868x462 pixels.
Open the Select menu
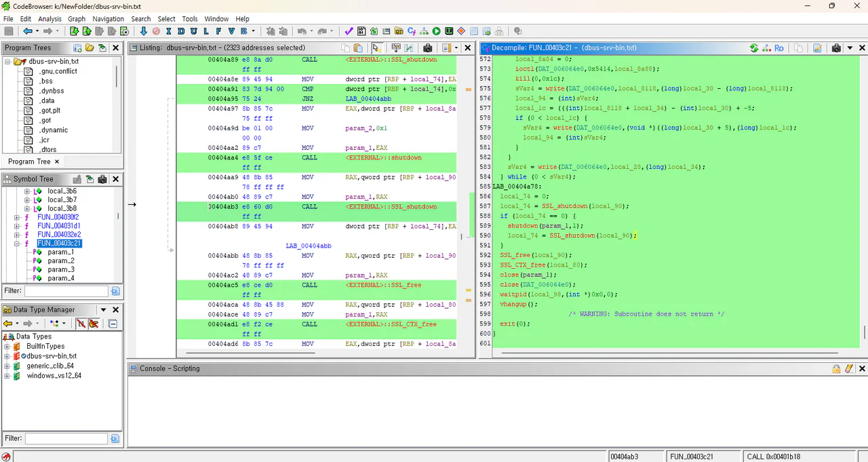coord(166,19)
